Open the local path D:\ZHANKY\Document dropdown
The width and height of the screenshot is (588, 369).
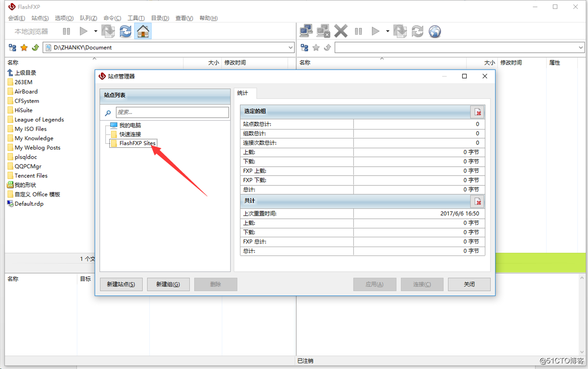click(x=290, y=47)
